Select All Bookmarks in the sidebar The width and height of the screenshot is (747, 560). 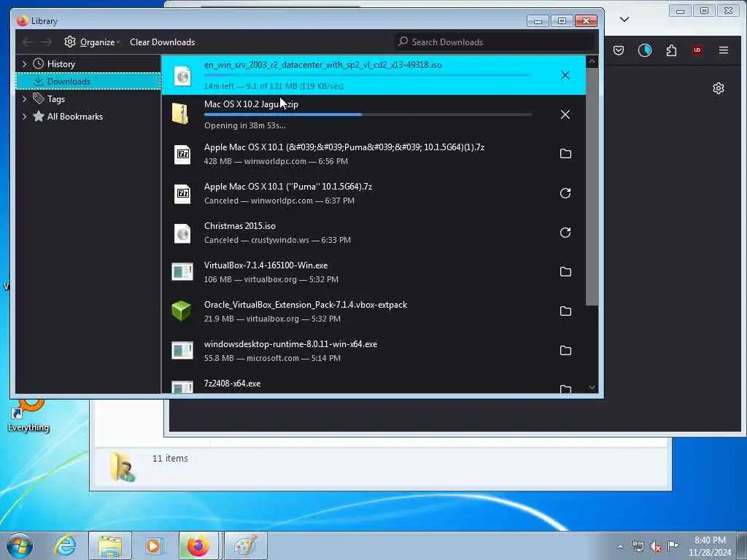[x=88, y=117]
